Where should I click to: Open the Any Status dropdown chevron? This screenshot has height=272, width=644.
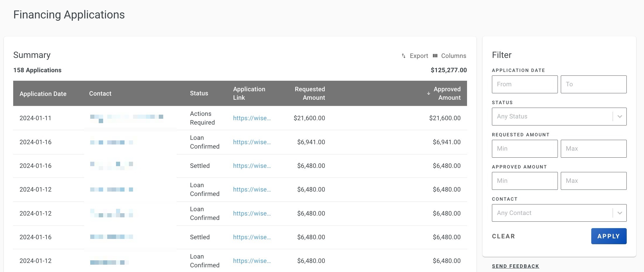click(x=620, y=116)
